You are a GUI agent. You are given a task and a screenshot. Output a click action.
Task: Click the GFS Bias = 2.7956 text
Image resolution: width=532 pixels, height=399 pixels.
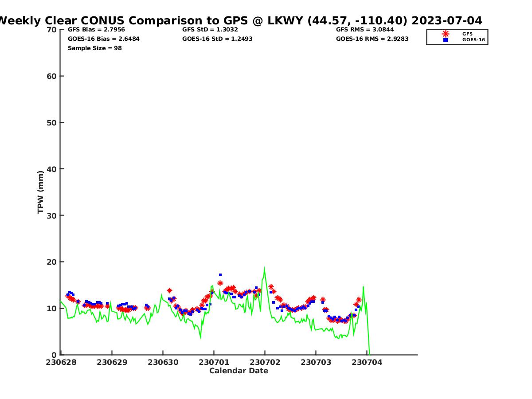point(96,30)
